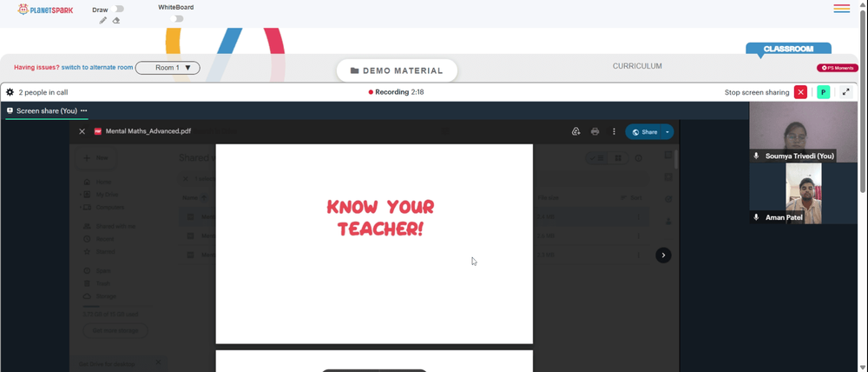
Task: Open the hamburger menu at top right
Action: click(x=841, y=9)
